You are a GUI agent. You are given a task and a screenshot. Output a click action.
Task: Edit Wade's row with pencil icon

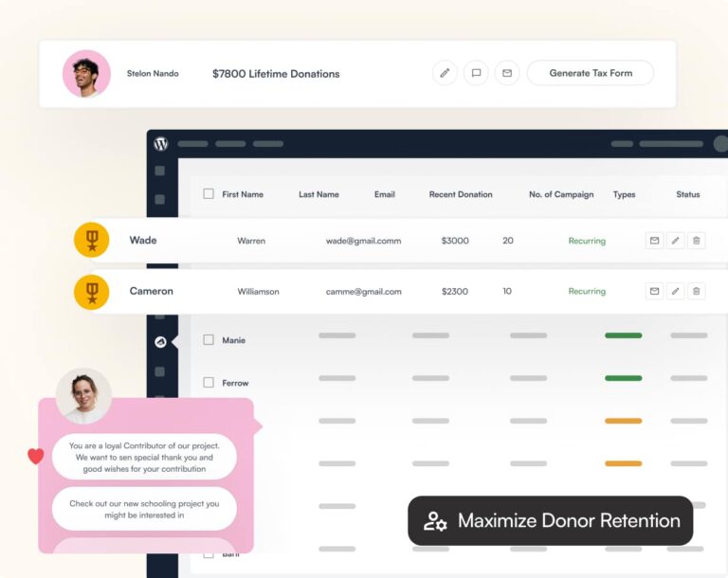tap(675, 241)
